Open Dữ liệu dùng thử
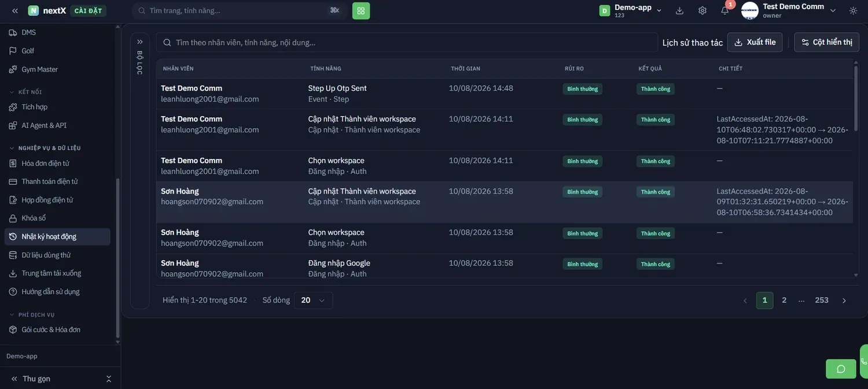The height and width of the screenshot is (389, 868). (x=57, y=255)
